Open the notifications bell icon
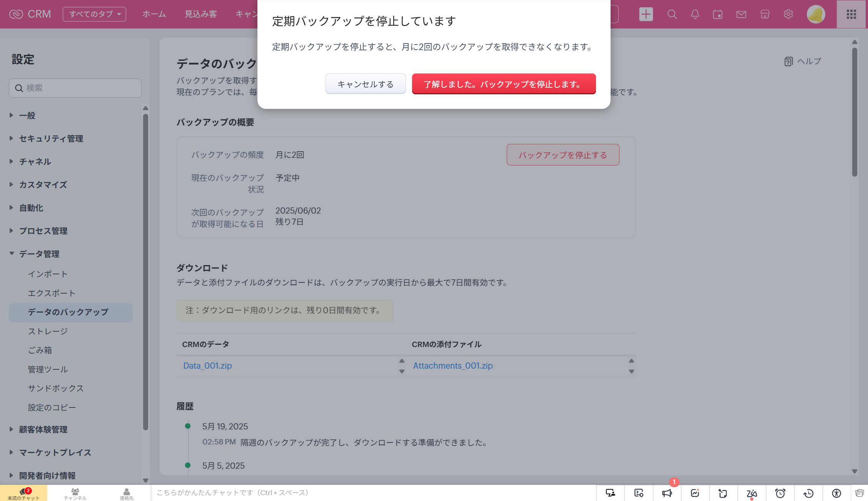The image size is (868, 501). (695, 14)
